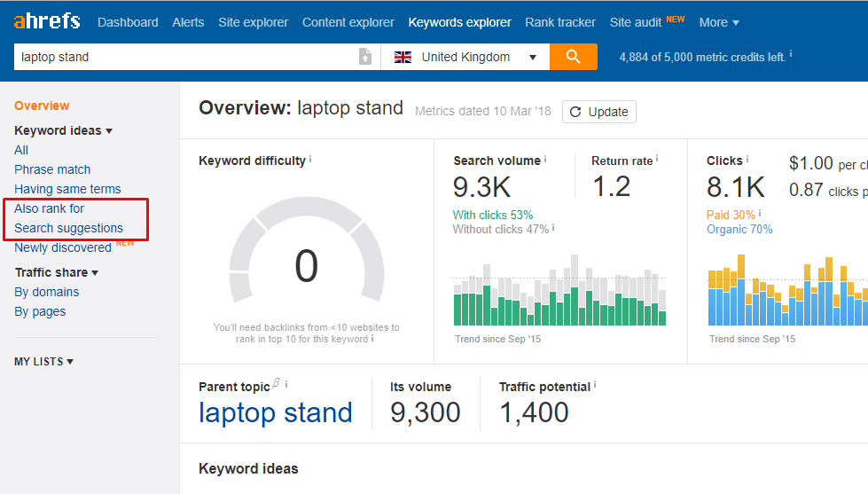Open Search suggestions link
The width and height of the screenshot is (868, 494).
point(68,228)
